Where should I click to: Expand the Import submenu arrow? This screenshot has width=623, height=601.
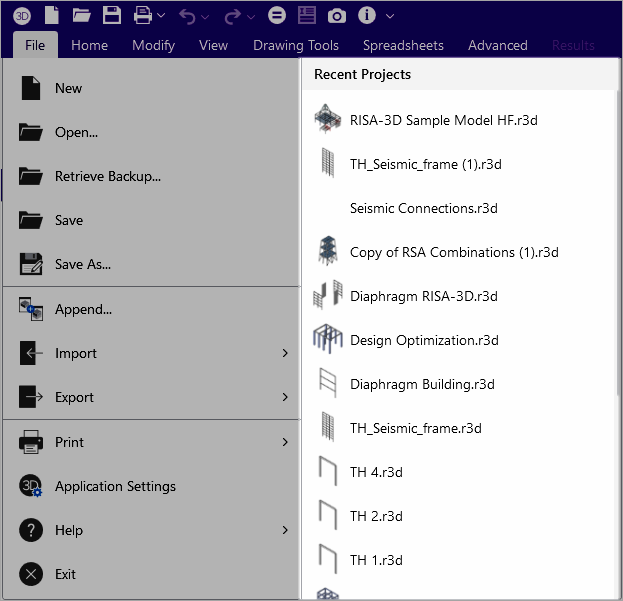pyautogui.click(x=285, y=353)
